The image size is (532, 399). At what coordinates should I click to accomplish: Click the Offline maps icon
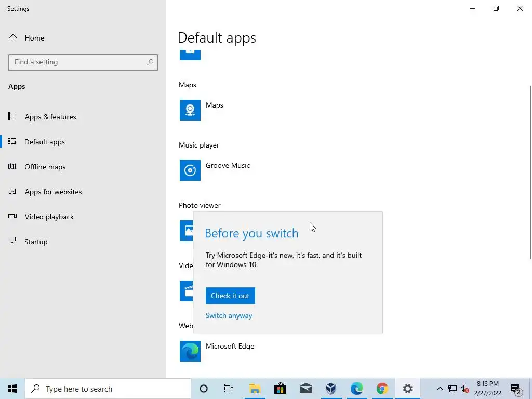tap(12, 167)
